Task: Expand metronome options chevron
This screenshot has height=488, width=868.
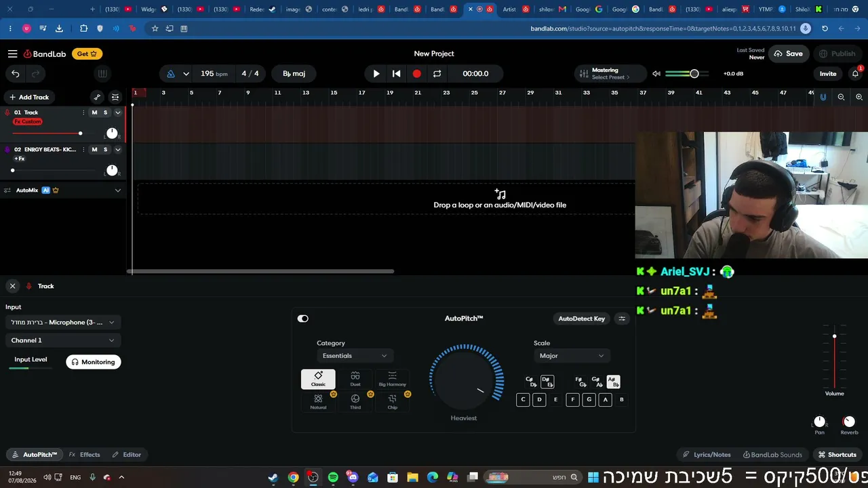Action: [x=186, y=74]
